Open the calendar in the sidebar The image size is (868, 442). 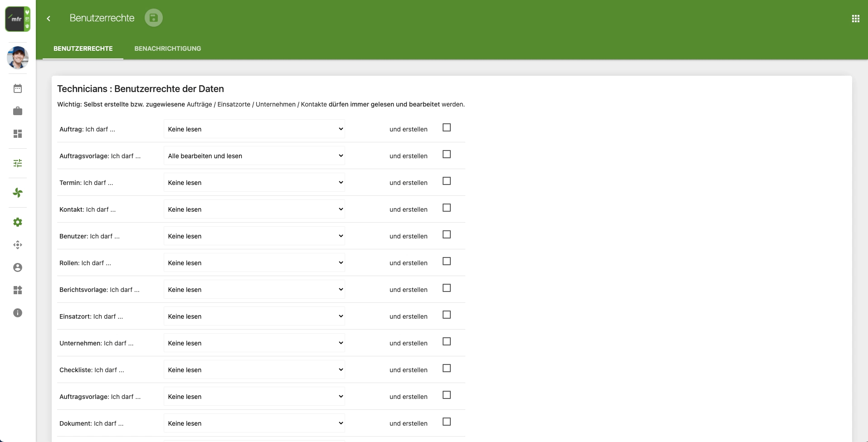[x=18, y=88]
